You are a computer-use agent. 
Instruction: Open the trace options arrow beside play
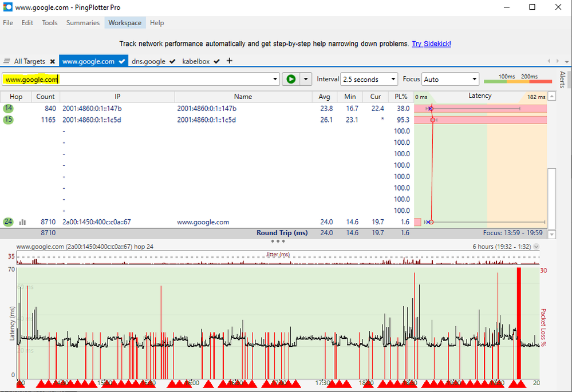tap(306, 79)
